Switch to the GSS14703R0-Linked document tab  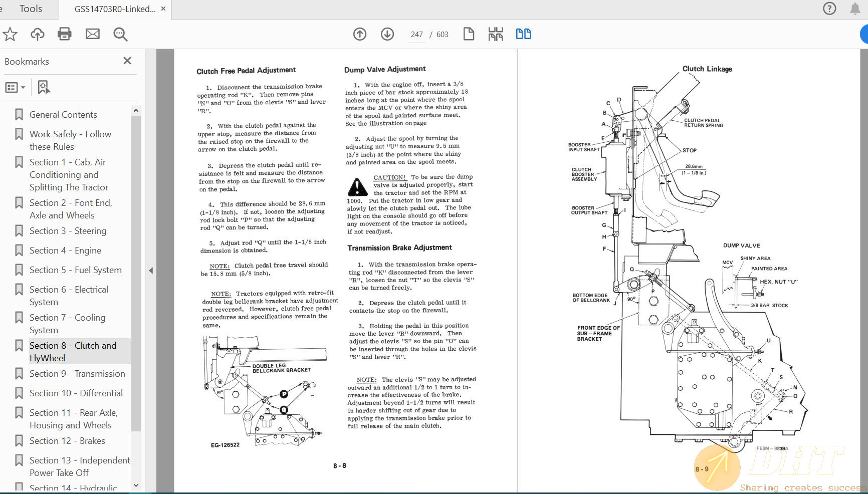[x=115, y=9]
